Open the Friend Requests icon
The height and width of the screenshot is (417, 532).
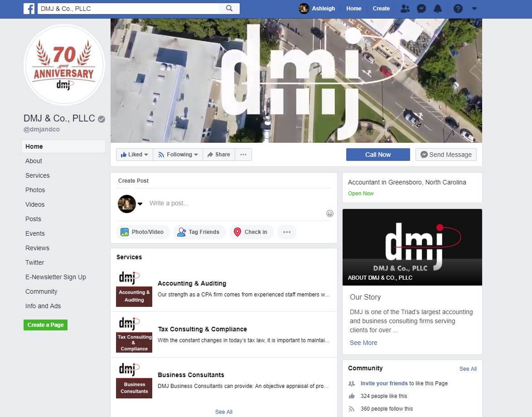[405, 9]
